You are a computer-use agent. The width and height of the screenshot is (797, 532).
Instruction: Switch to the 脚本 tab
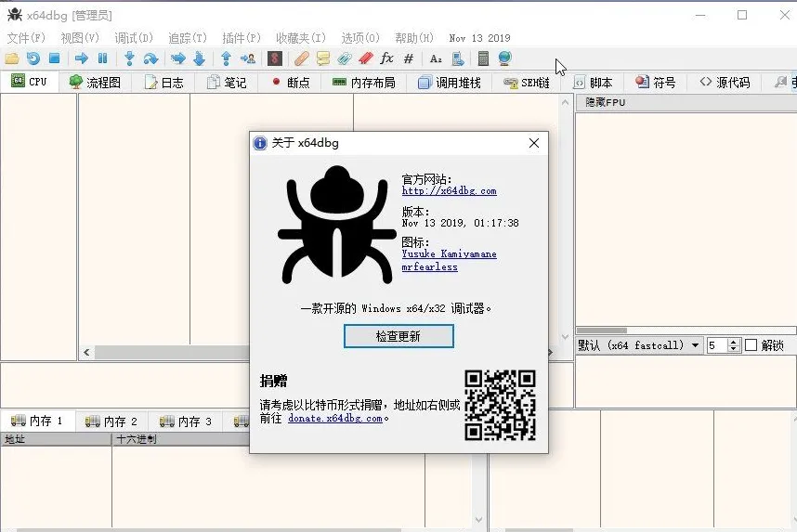click(593, 83)
